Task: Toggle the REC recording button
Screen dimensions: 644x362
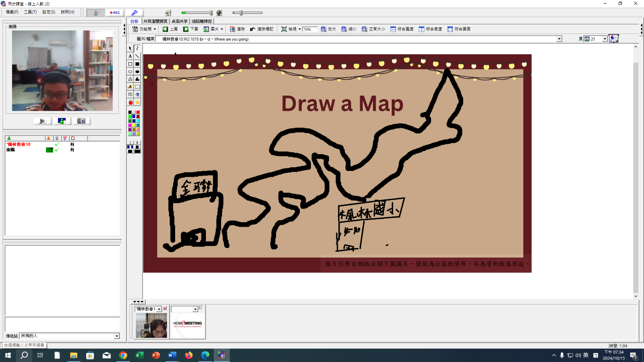Action: (x=115, y=13)
